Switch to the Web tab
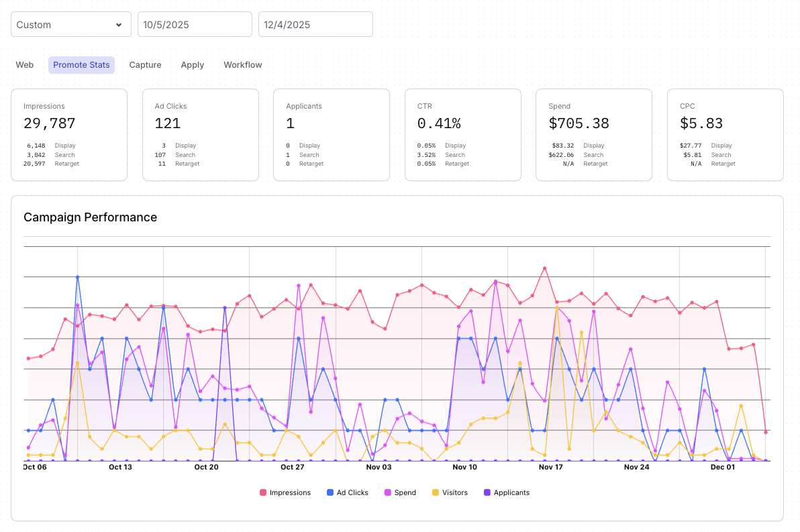 (x=25, y=65)
